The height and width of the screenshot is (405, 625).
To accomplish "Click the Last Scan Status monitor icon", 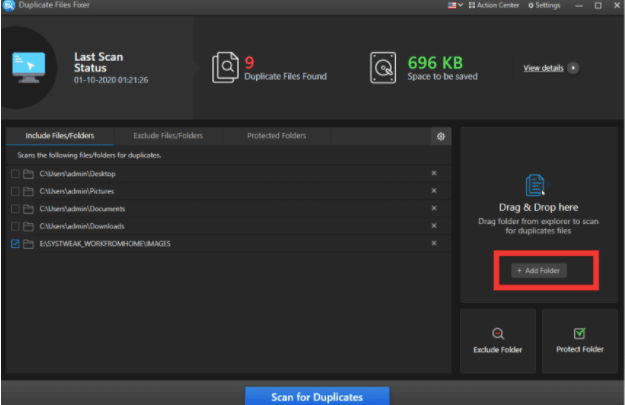I will click(28, 67).
